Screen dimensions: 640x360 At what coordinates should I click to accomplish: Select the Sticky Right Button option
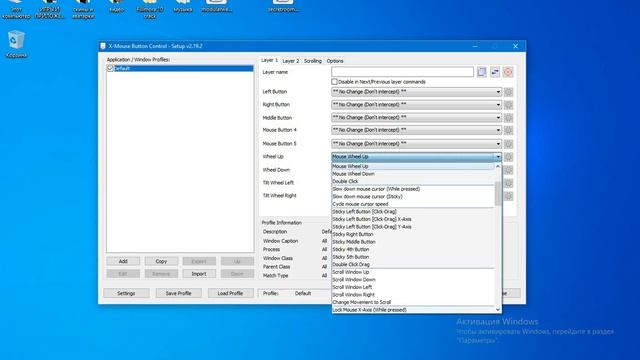click(413, 234)
